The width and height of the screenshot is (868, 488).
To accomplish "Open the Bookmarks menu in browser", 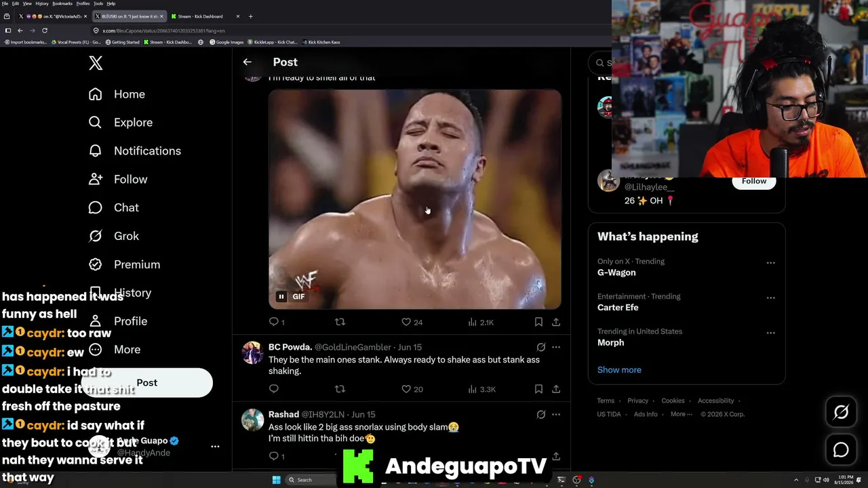I will tap(62, 3).
